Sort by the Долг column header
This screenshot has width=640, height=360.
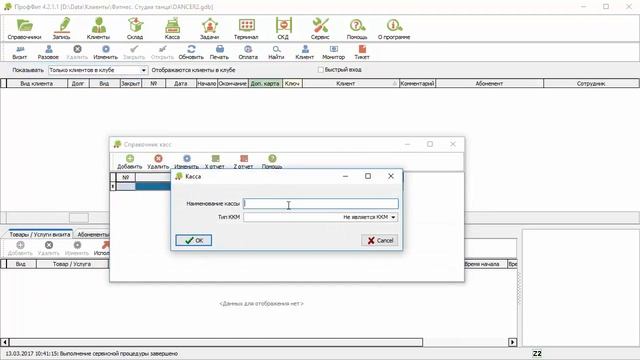point(78,83)
